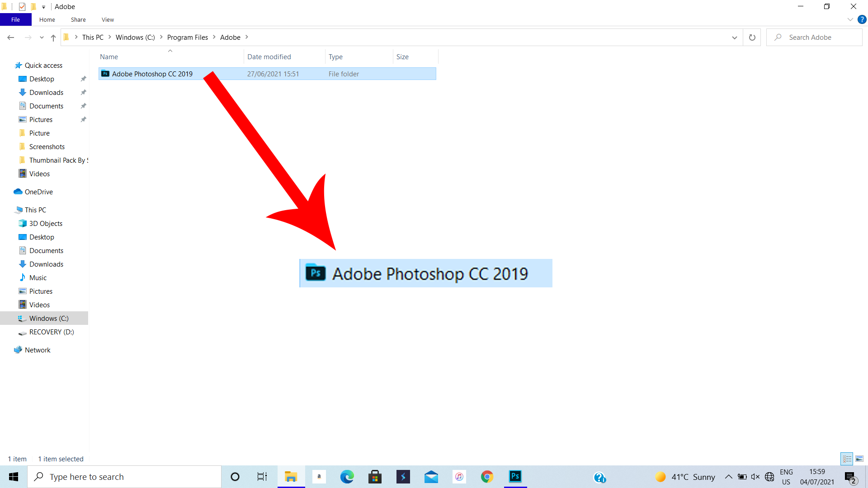
Task: Open Adobe Photoshop CC 2019 folder
Action: click(152, 73)
